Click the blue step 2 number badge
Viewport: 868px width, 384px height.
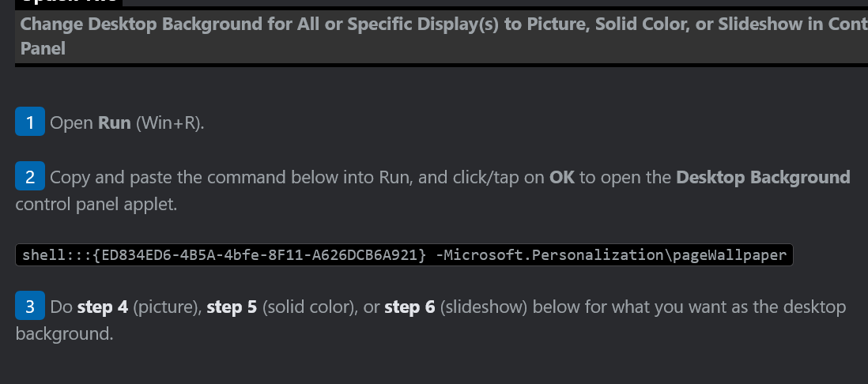(29, 177)
